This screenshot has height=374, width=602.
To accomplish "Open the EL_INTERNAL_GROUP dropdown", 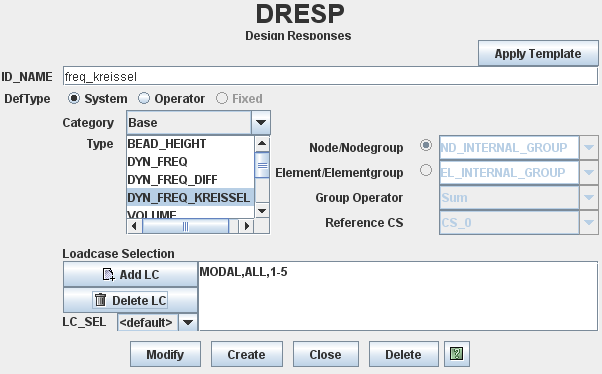I will (x=519, y=172).
